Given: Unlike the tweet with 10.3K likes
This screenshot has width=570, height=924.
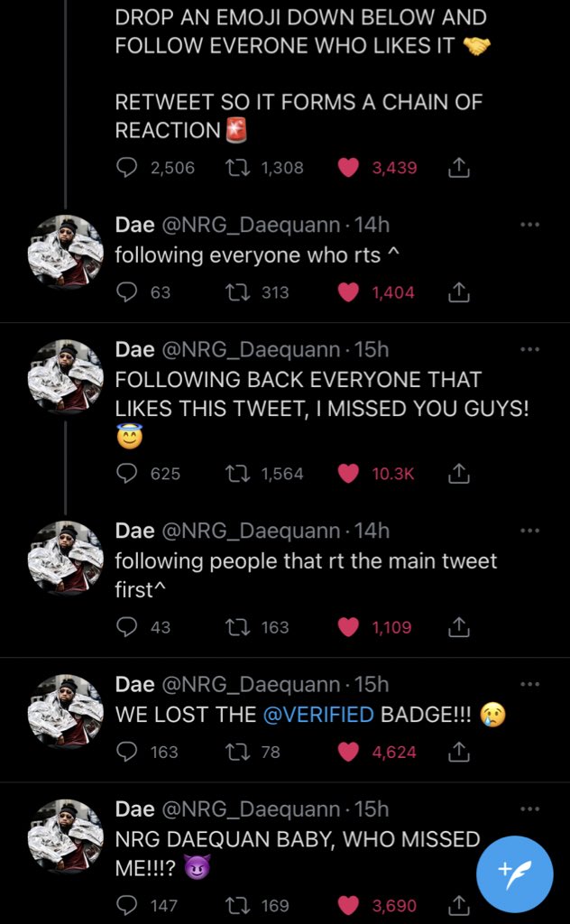Looking at the screenshot, I should coord(348,473).
